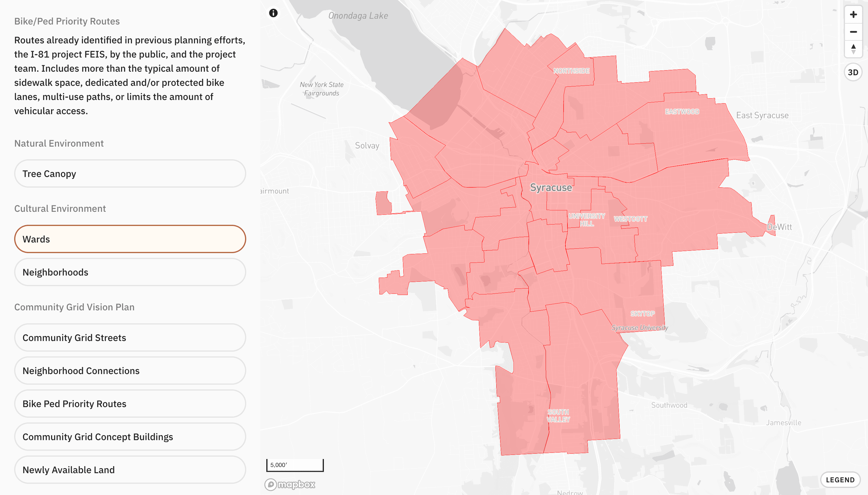Click the UNIVERSITY HILL label
868x495 pixels.
click(587, 220)
